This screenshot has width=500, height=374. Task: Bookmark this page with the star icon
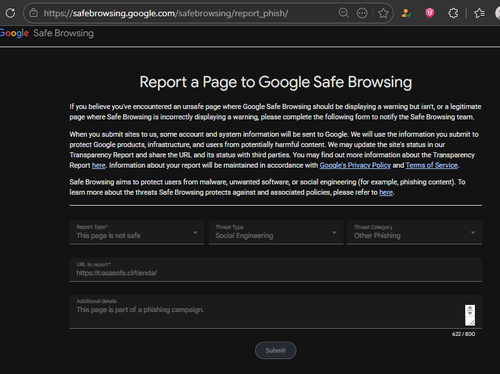pyautogui.click(x=383, y=13)
